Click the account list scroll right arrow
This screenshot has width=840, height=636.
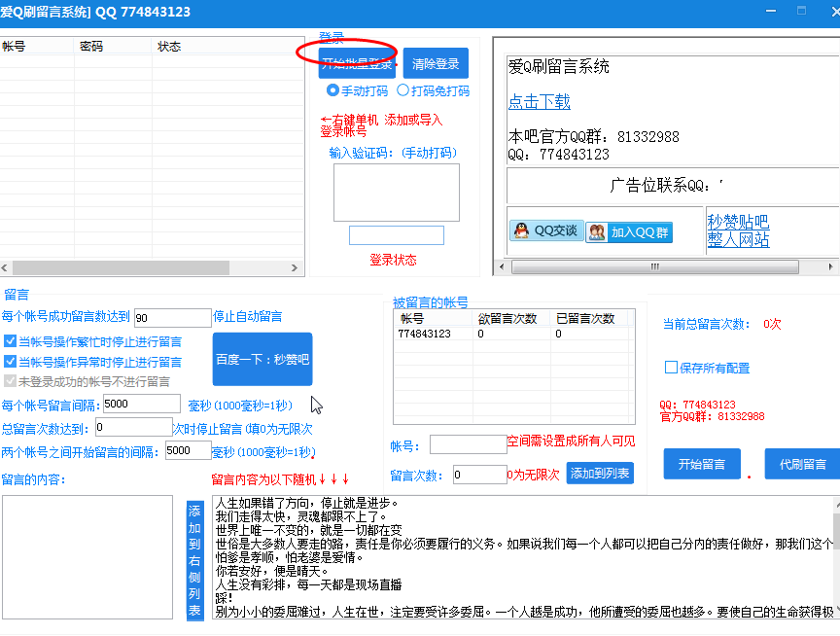coord(295,267)
